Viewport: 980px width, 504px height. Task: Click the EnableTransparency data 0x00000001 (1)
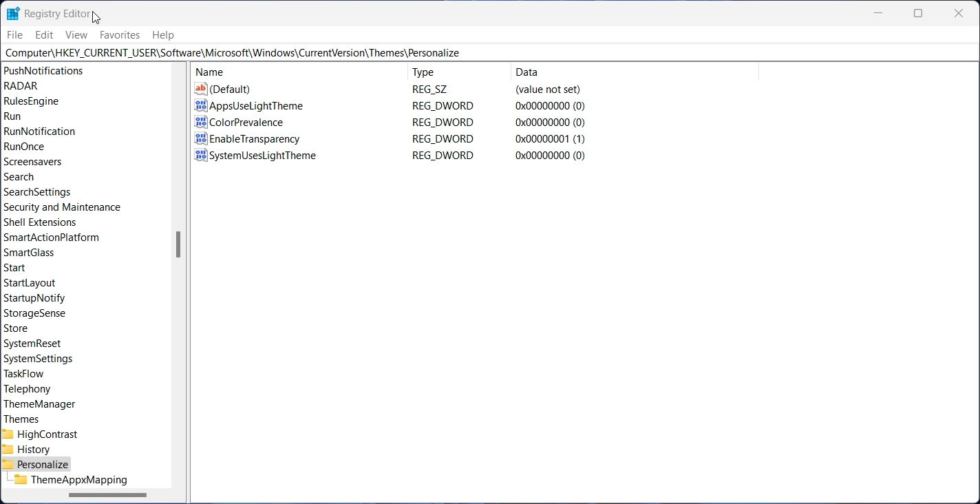tap(550, 138)
